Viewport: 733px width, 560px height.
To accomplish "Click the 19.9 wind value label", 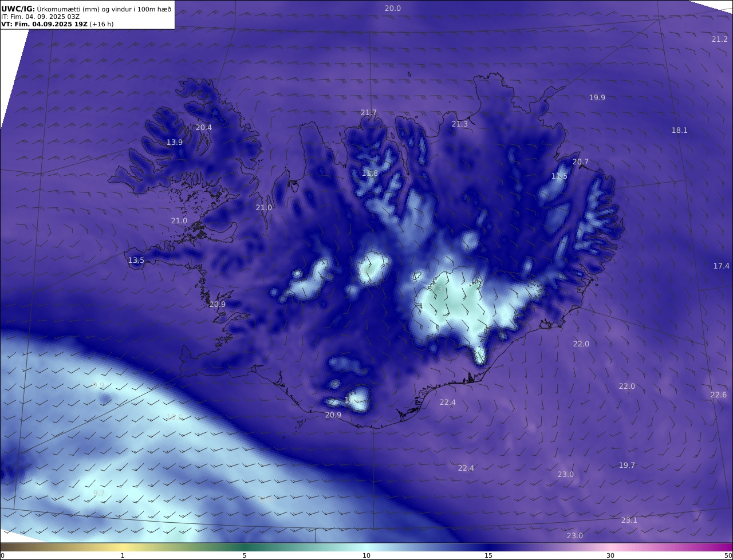I will click(597, 98).
